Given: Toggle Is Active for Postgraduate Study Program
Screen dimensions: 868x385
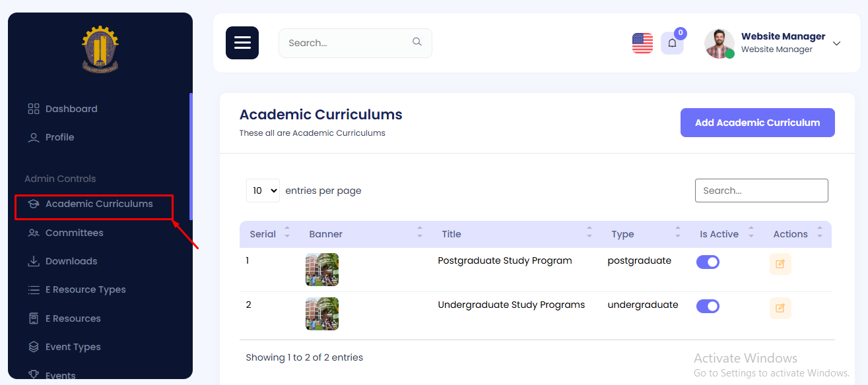Looking at the screenshot, I should [708, 262].
